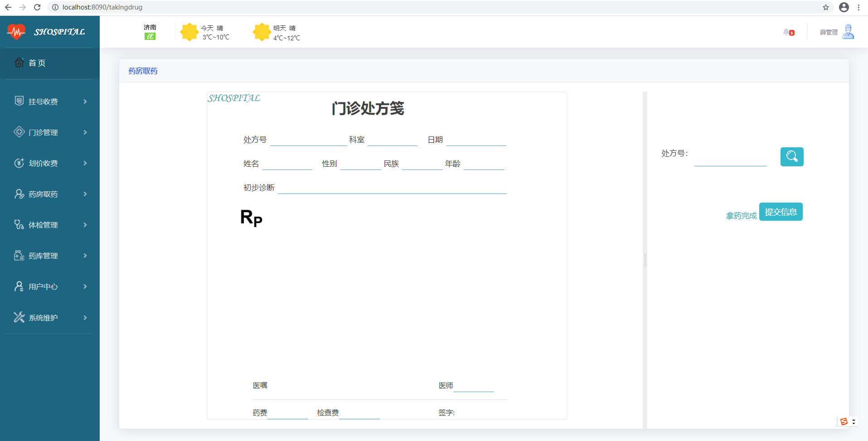Screen dimensions: 868x441
Task: Expand the 挂号收费 sidebar submenu
Action: [85, 101]
